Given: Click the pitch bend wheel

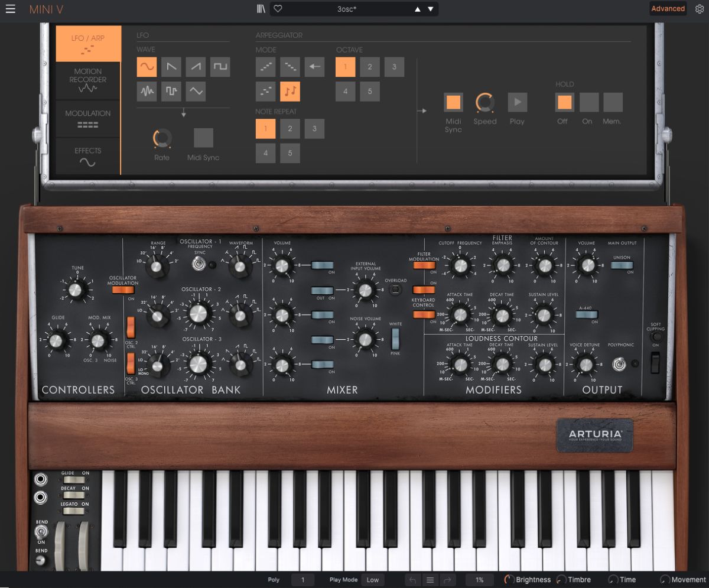Looking at the screenshot, I should (60, 545).
